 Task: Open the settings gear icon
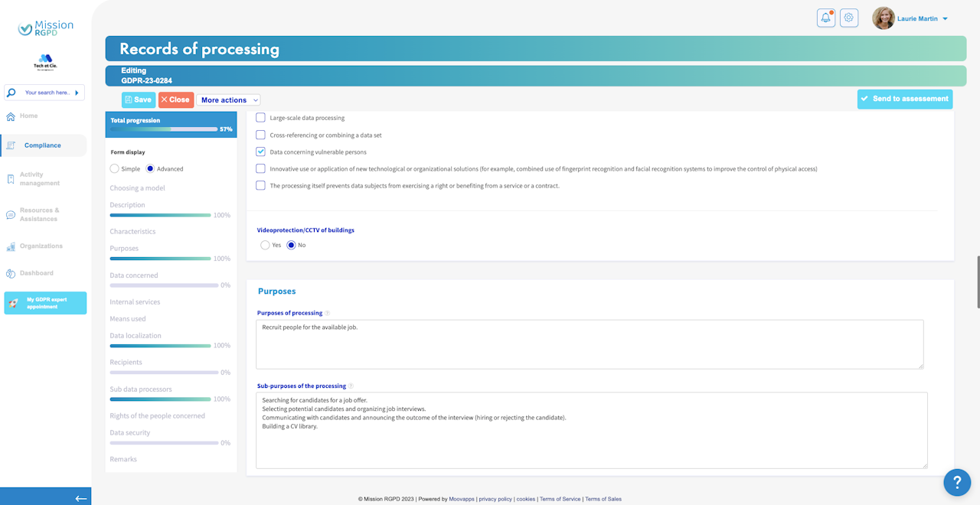pyautogui.click(x=849, y=18)
